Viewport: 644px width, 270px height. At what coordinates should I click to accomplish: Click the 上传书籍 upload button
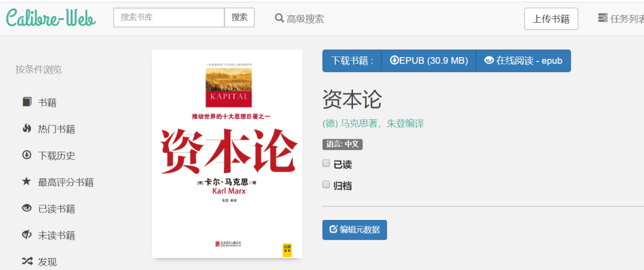coord(551,19)
